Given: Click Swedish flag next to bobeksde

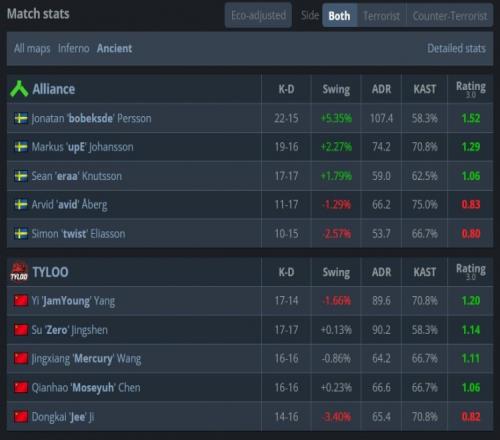Looking at the screenshot, I should [21, 118].
